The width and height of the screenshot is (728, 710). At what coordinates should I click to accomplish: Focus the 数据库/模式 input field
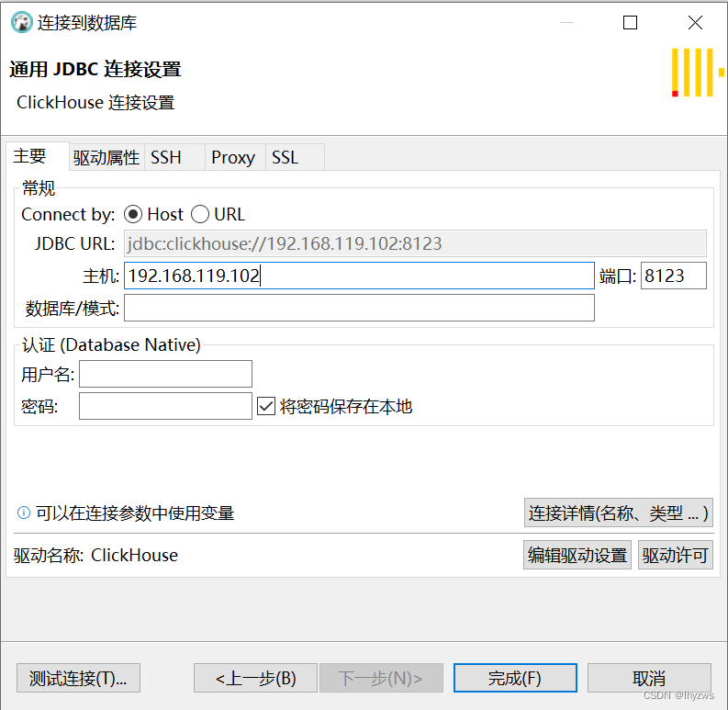pyautogui.click(x=359, y=308)
